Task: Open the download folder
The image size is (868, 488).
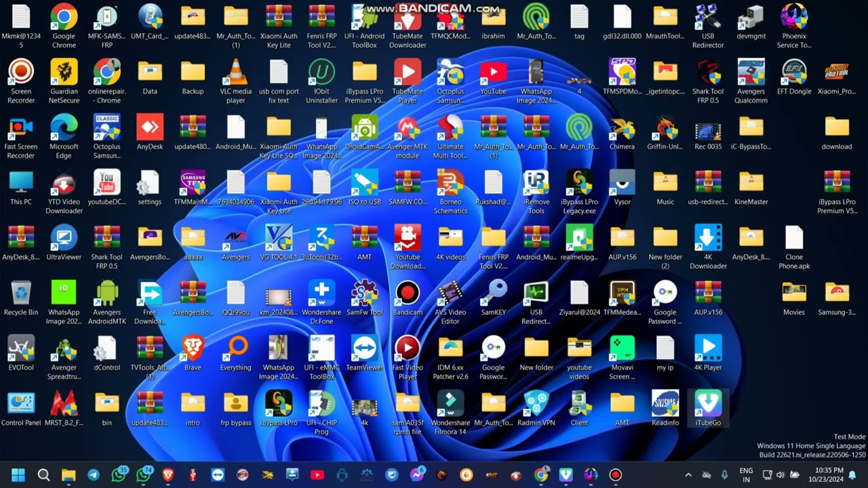Action: (x=837, y=133)
